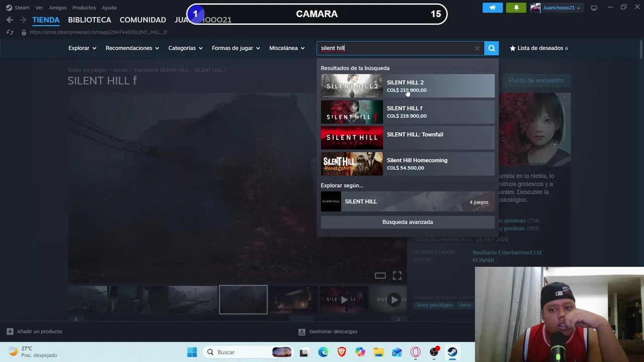644x362 pixels.
Task: Click Añadir un producto
Action: (34, 331)
